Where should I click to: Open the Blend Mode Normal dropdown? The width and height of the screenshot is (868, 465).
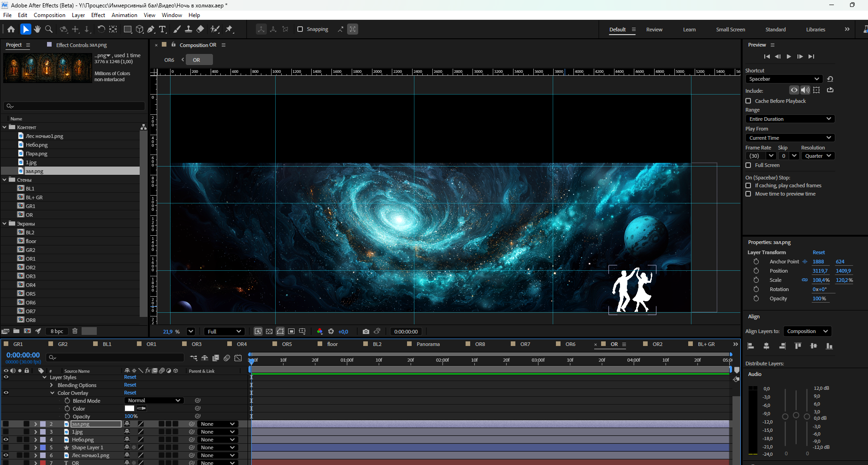pyautogui.click(x=154, y=400)
